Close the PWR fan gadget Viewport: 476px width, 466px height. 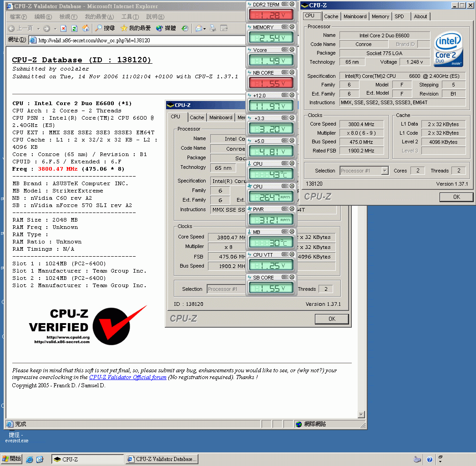coord(292,209)
